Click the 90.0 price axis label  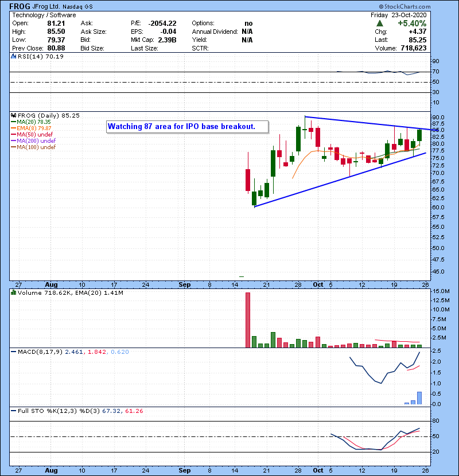[438, 117]
